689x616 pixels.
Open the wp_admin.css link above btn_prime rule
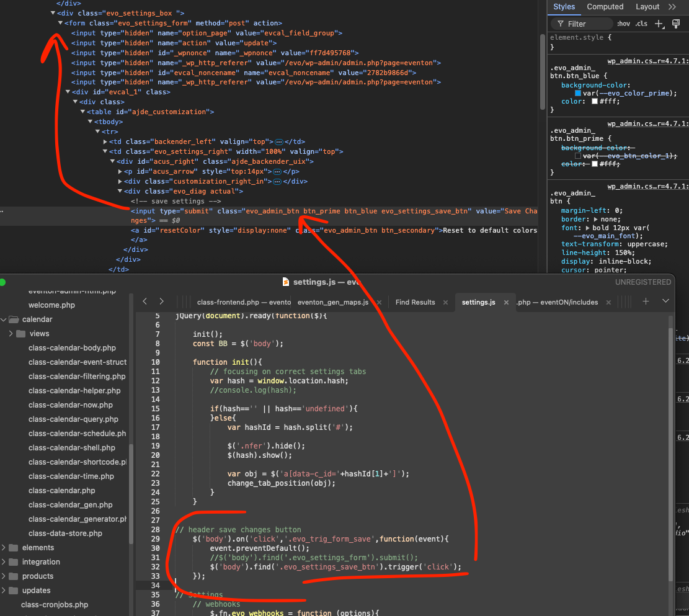(x=648, y=124)
